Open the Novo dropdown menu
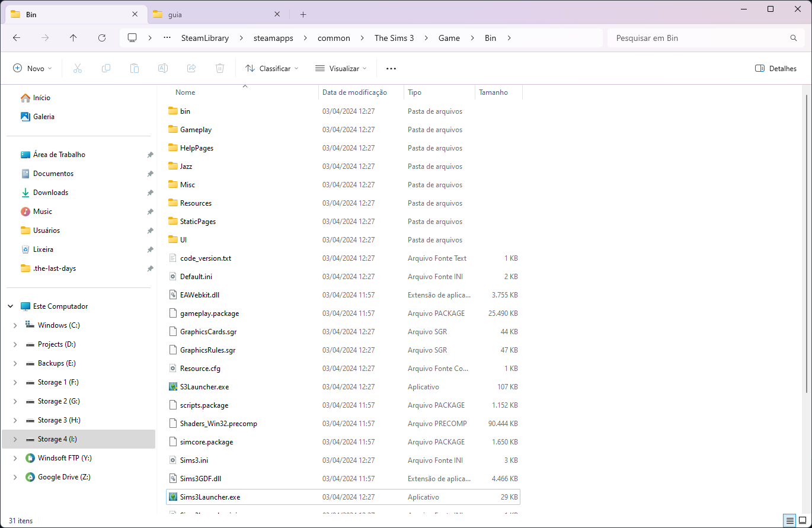 (x=33, y=68)
